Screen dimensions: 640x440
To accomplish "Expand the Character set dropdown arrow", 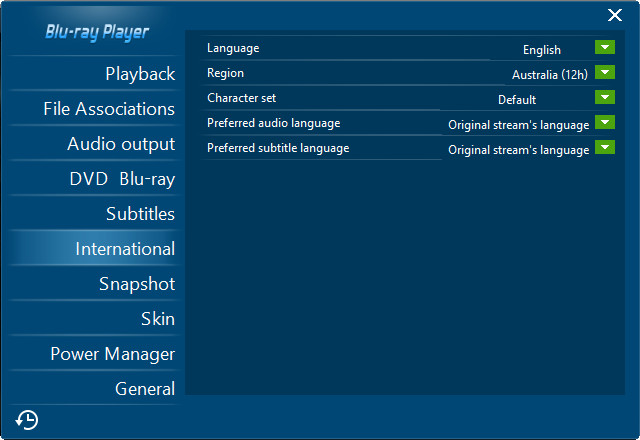I will click(x=604, y=98).
